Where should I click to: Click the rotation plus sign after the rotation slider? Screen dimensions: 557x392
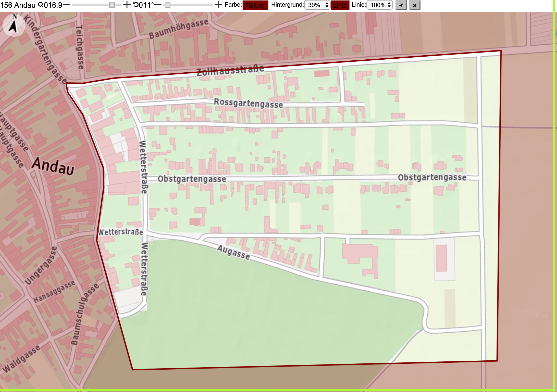pyautogui.click(x=218, y=5)
